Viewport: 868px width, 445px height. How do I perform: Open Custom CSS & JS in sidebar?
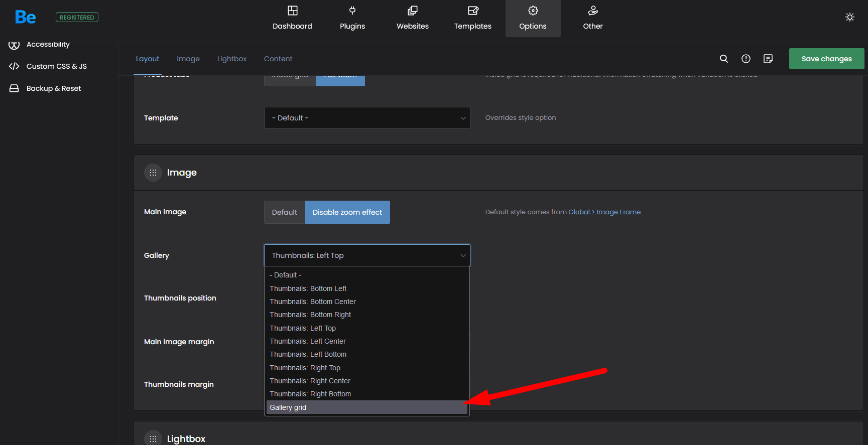click(x=56, y=66)
